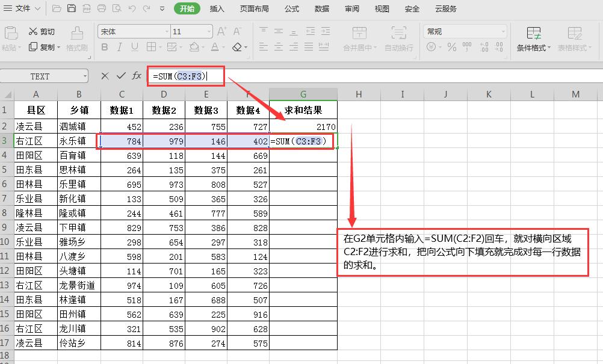Cancel formula entry with the X button

click(104, 76)
